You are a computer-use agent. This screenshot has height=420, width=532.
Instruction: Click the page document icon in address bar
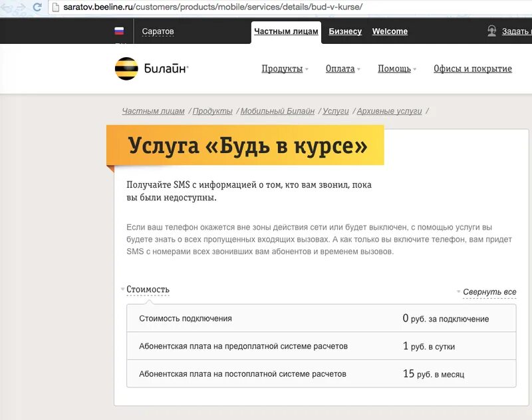coord(56,7)
